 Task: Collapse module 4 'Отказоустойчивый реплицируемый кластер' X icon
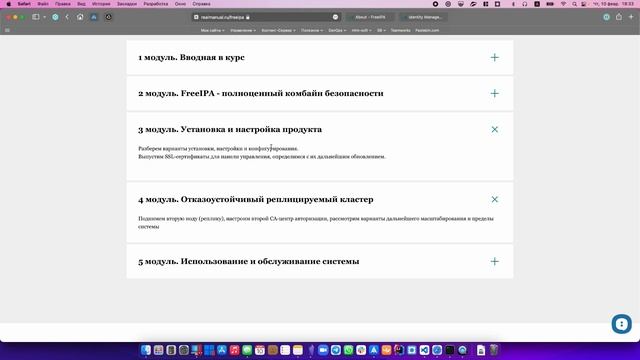pyautogui.click(x=494, y=200)
